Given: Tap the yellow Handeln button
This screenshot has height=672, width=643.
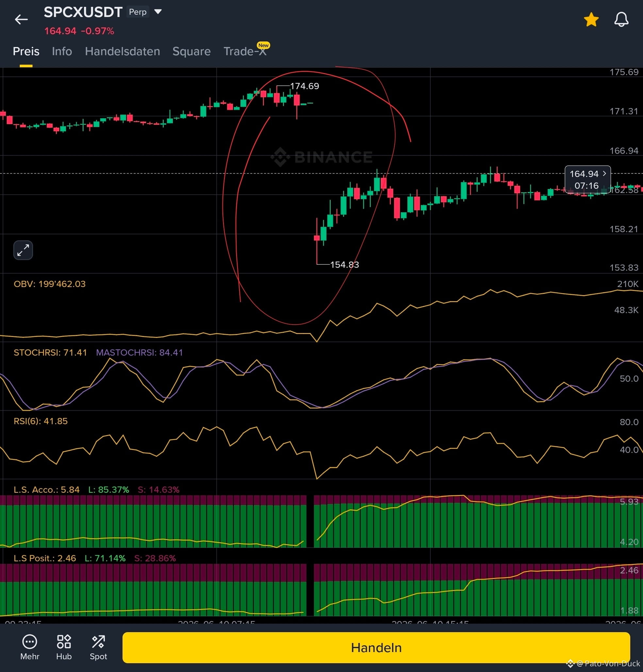Looking at the screenshot, I should pos(376,648).
